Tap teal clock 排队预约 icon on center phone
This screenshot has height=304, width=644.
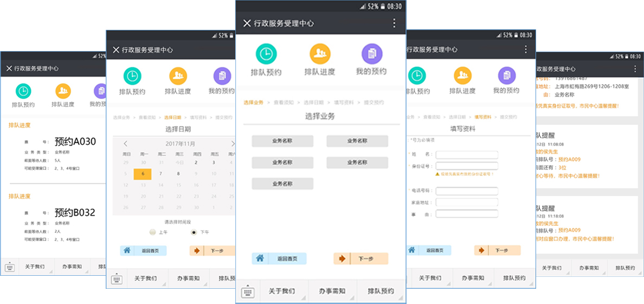(x=266, y=54)
